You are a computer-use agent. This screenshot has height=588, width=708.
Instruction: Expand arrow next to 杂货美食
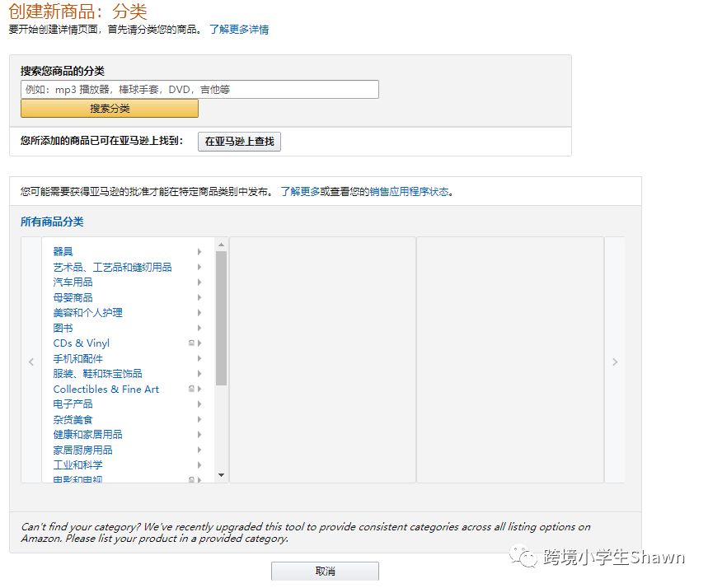(x=199, y=419)
